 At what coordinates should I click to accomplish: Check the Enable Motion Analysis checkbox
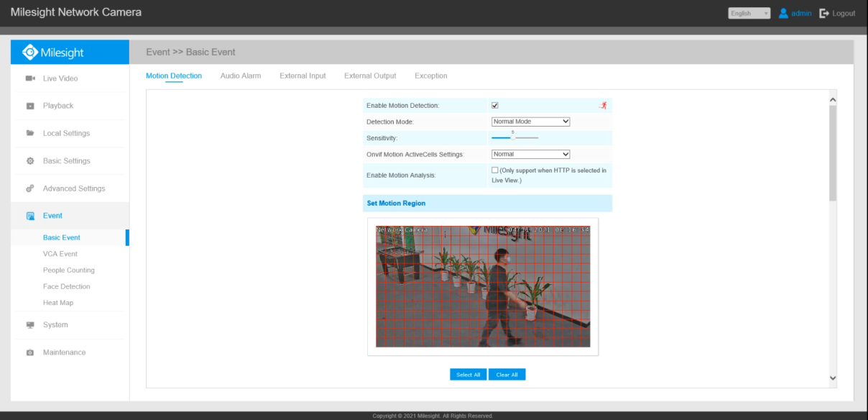pyautogui.click(x=494, y=170)
